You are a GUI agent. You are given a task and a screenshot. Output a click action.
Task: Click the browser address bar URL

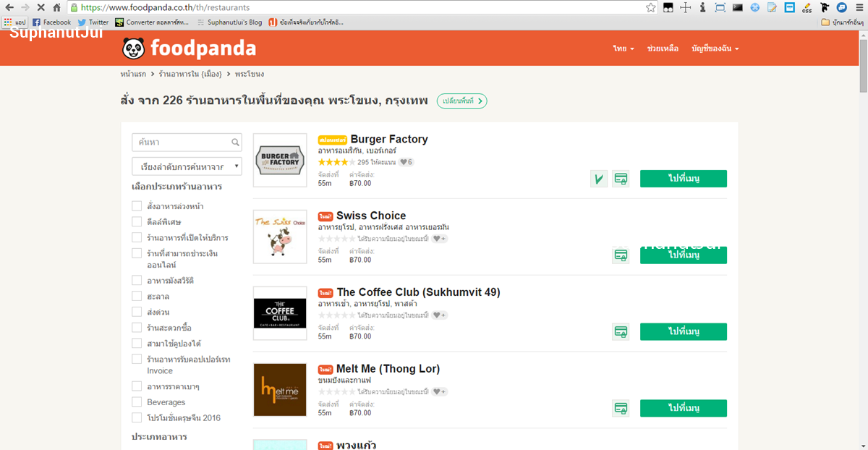pyautogui.click(x=166, y=7)
